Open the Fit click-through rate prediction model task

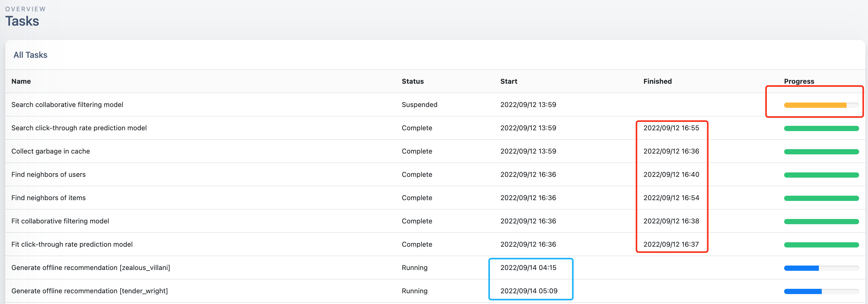click(x=72, y=244)
